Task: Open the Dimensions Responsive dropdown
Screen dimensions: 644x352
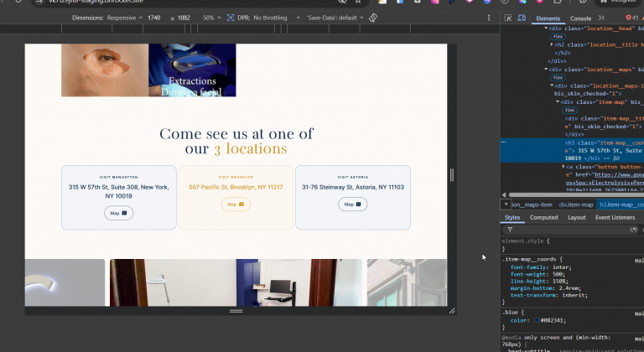Action: 124,18
